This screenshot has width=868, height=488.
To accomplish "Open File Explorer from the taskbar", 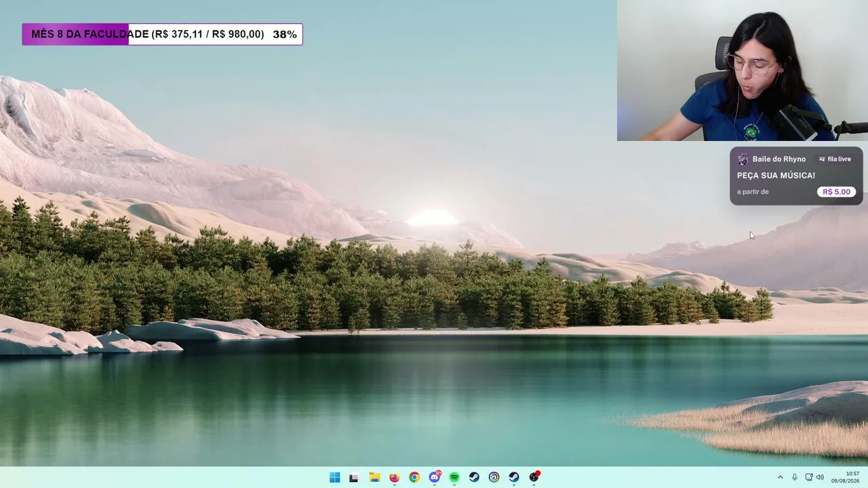I will [x=374, y=477].
